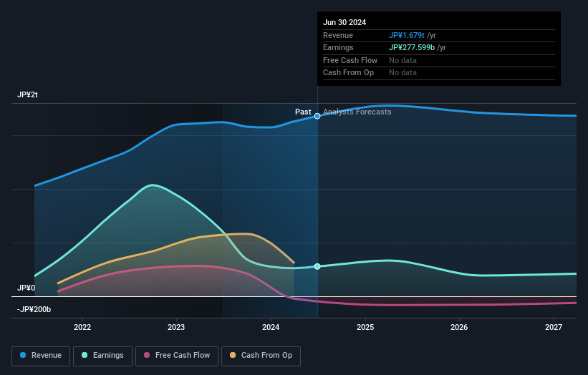Click the 'Revenue' label in tooltip
Screen dimensions: 588x375
point(338,35)
